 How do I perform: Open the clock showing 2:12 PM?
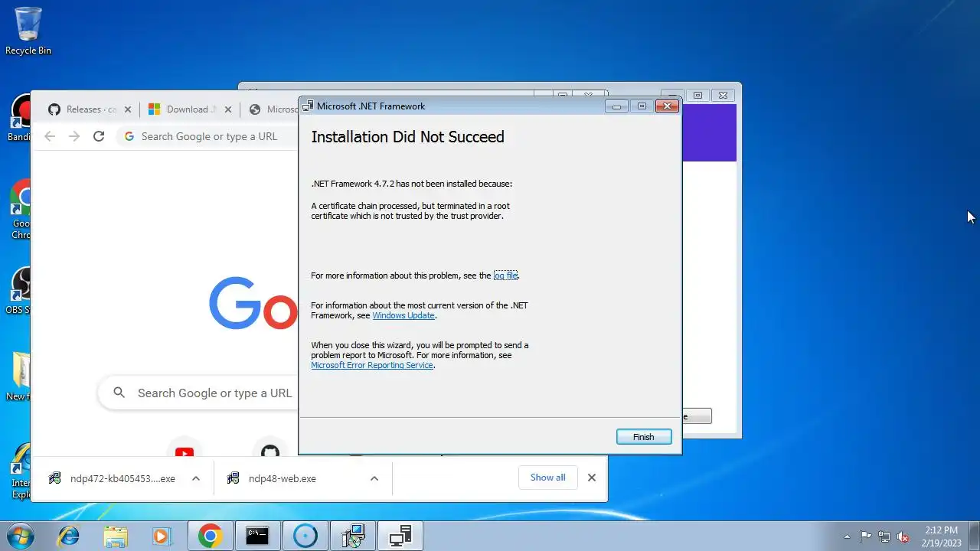pos(941,536)
